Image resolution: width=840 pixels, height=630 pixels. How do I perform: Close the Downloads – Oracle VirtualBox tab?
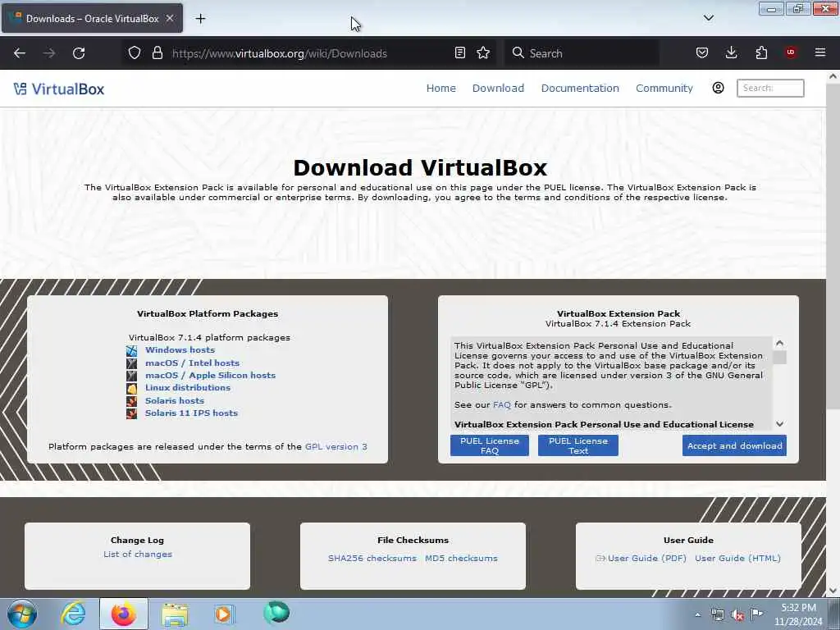coord(170,18)
